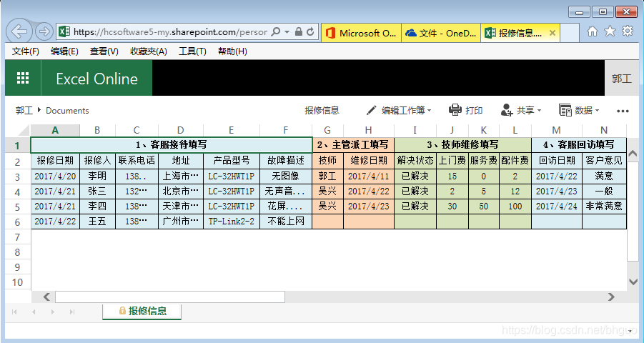This screenshot has width=644, height=343.
Task: Open the Office app launcher grid
Action: [x=23, y=78]
